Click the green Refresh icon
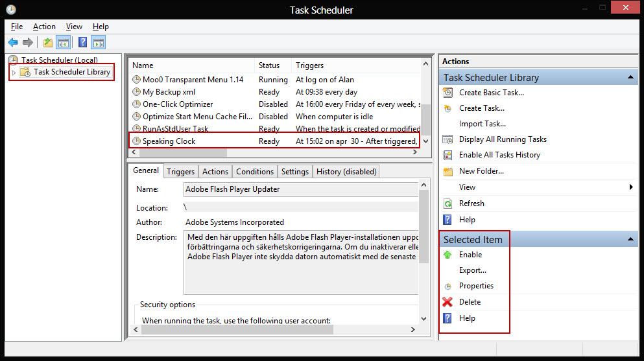The width and height of the screenshot is (644, 361). [447, 204]
